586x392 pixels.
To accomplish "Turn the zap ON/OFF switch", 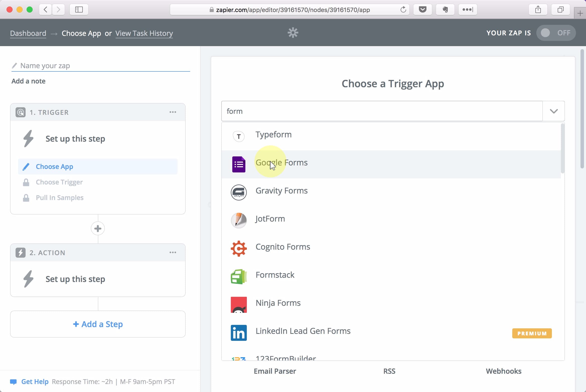I will [x=556, y=33].
